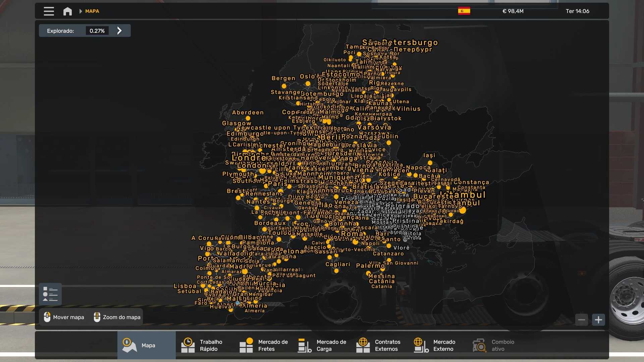Image resolution: width=644 pixels, height=362 pixels.
Task: Switch to the Mapa tab
Action: [x=146, y=345]
